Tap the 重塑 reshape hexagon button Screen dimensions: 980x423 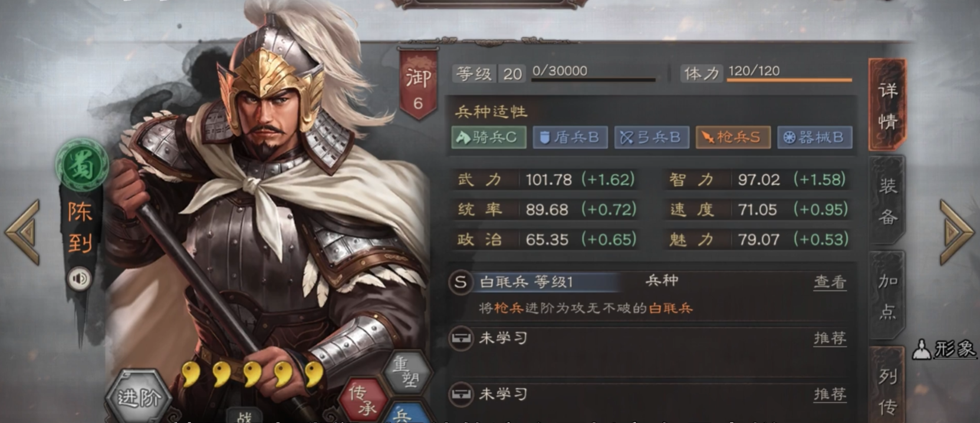click(407, 372)
